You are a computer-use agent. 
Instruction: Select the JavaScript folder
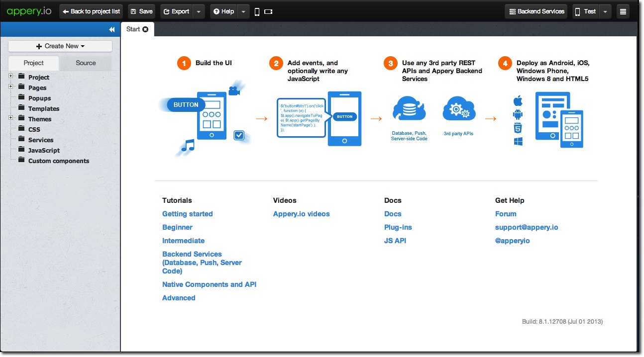click(44, 150)
